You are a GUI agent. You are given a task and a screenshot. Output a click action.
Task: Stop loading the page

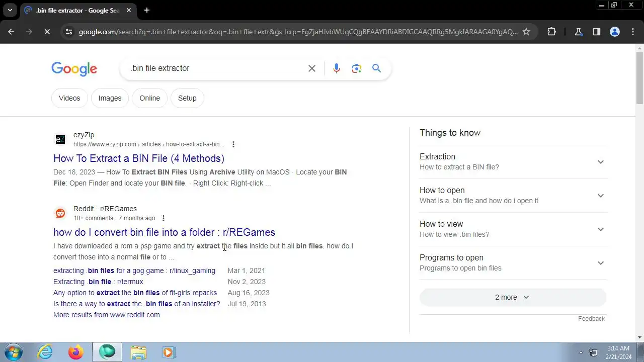click(x=47, y=32)
